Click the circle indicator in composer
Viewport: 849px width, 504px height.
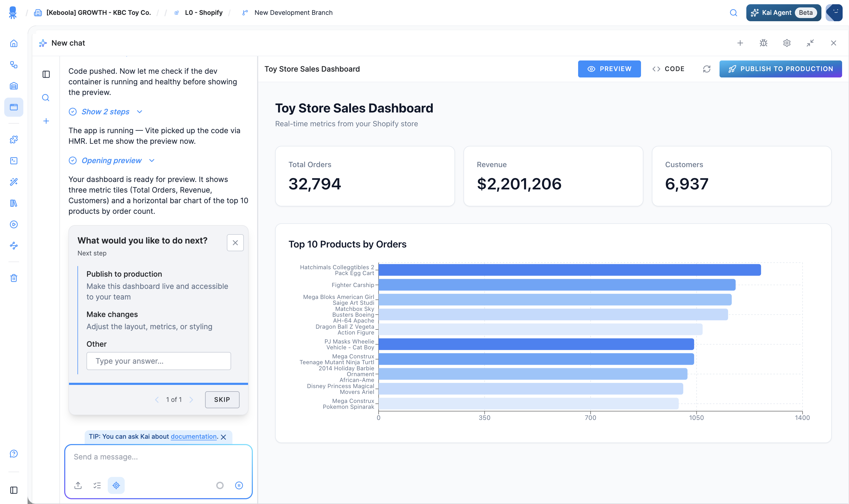click(x=220, y=486)
